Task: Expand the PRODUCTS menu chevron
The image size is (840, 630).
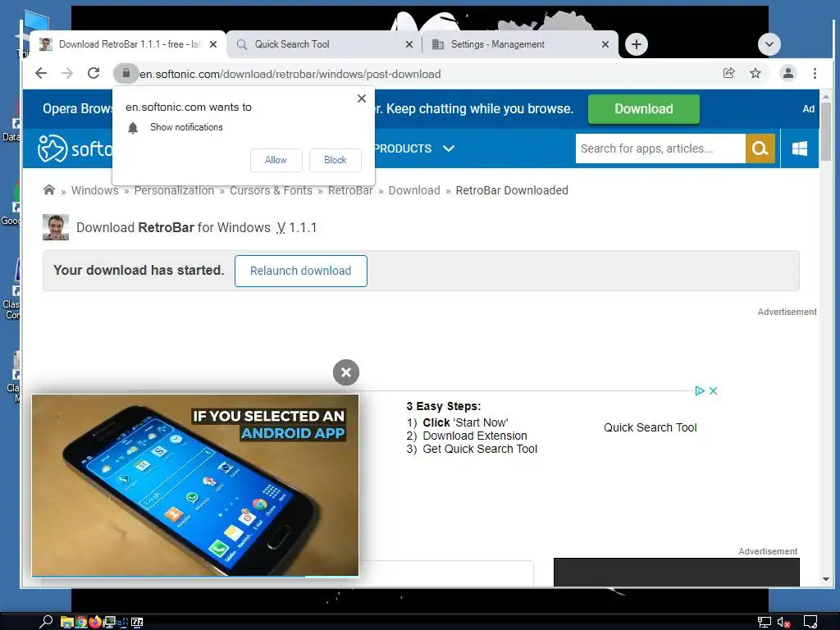Action: [449, 148]
